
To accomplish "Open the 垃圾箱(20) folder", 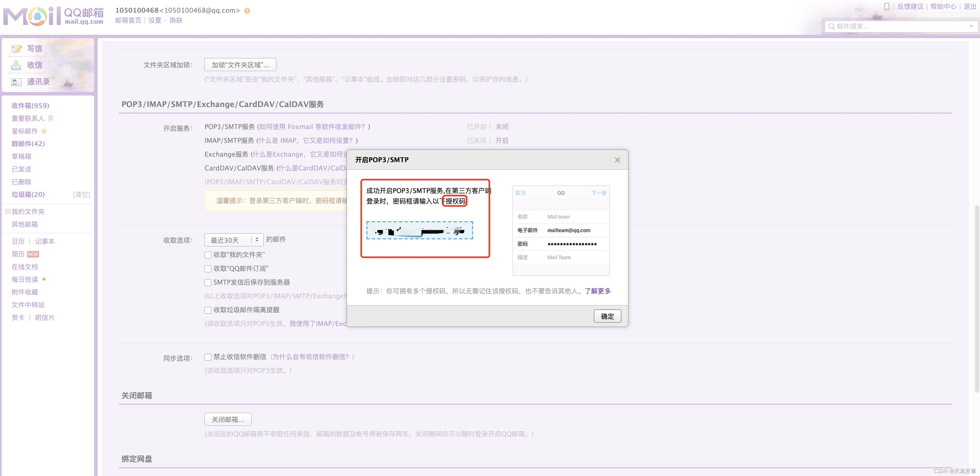I will [x=28, y=194].
